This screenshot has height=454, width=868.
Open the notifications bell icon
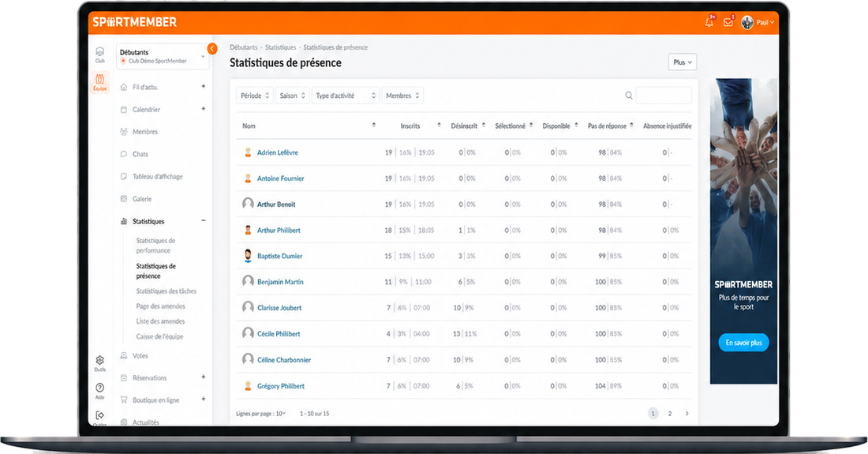pyautogui.click(x=709, y=22)
